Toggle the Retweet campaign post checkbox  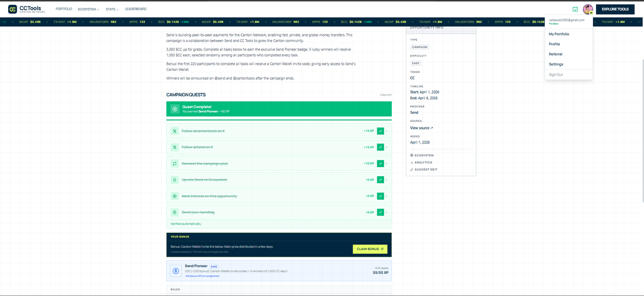point(380,163)
